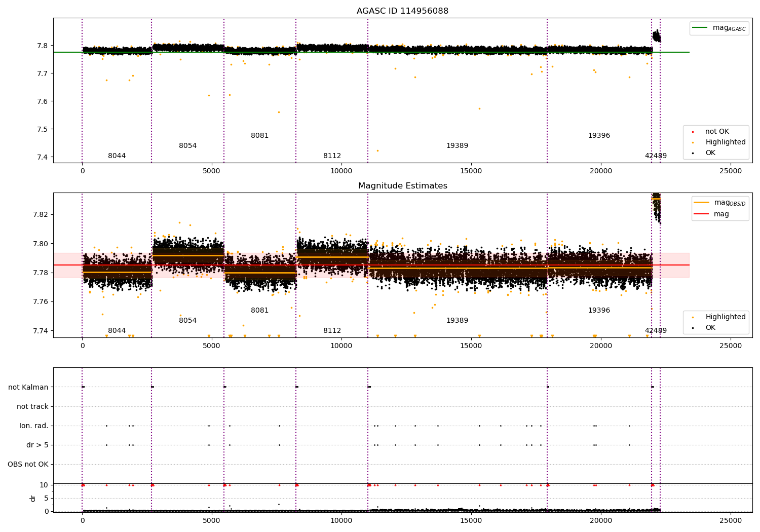Select the green mag AGASC legend line sample

[x=700, y=28]
